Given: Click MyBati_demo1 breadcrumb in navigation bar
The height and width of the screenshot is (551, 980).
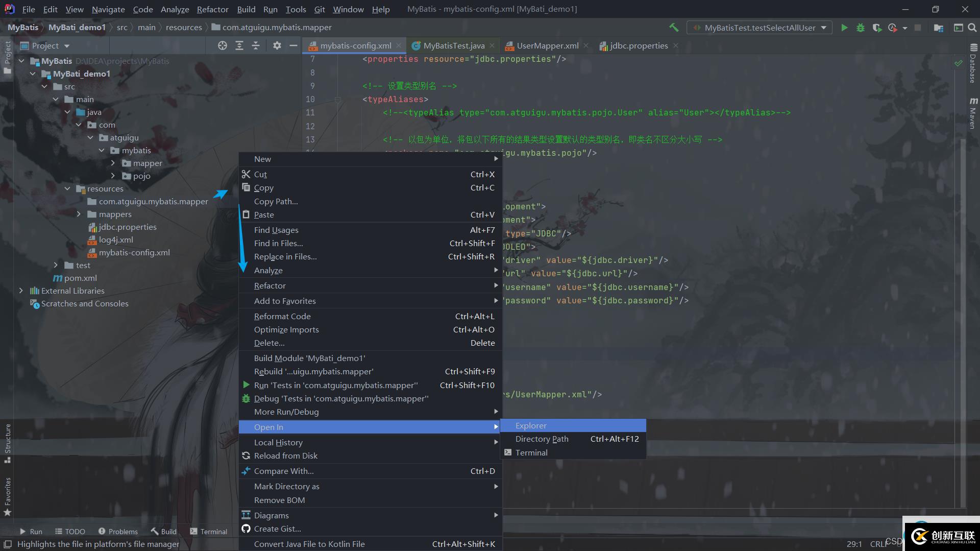Looking at the screenshot, I should pyautogui.click(x=77, y=28).
